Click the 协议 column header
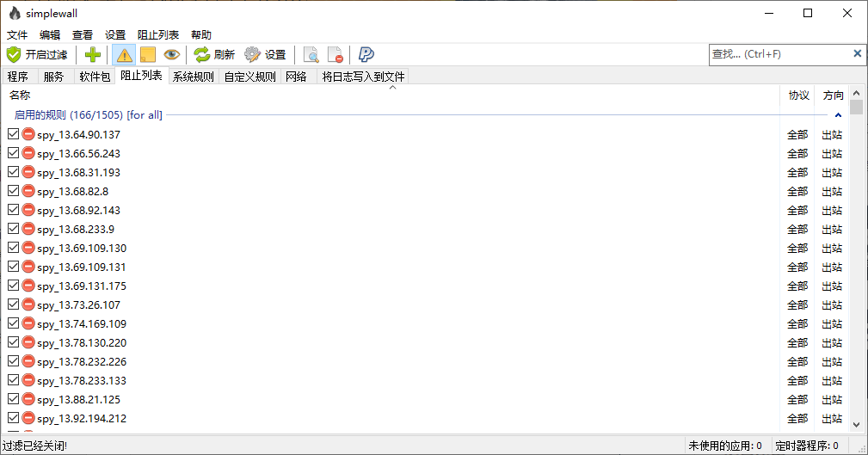 (x=798, y=95)
